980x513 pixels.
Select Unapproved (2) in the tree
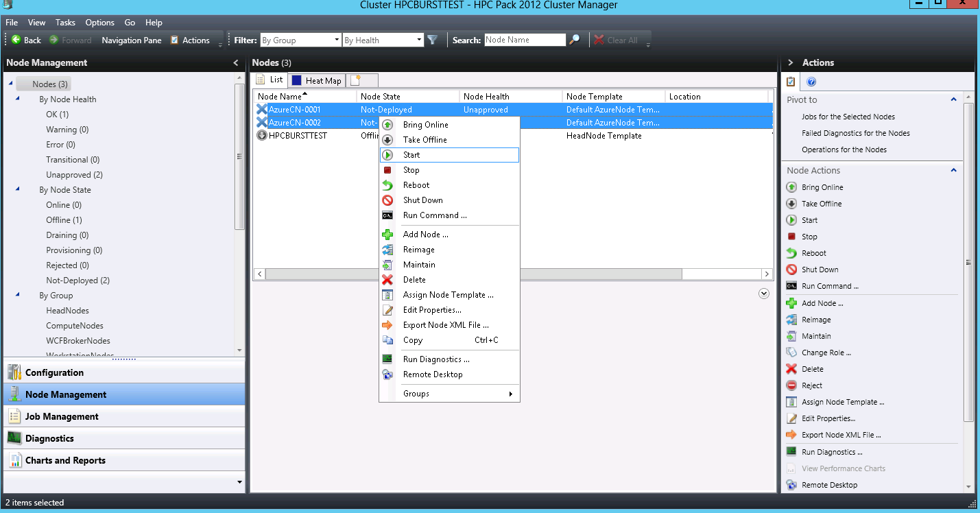[74, 175]
